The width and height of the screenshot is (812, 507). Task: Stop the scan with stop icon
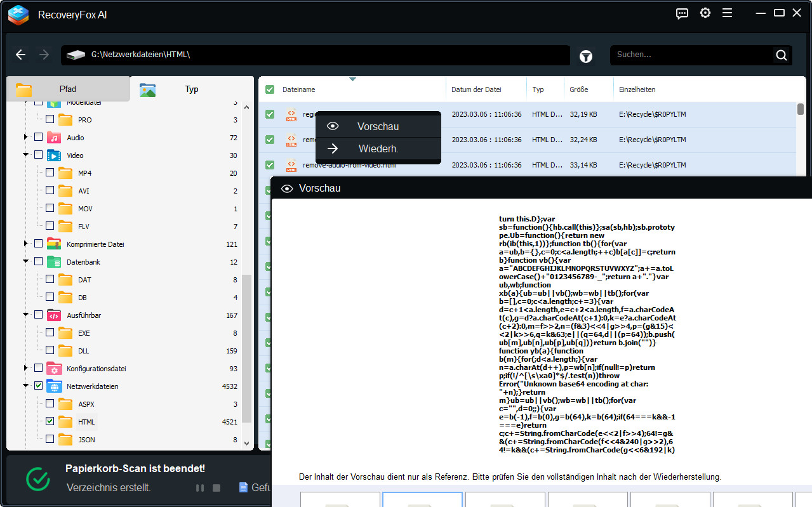pyautogui.click(x=216, y=488)
